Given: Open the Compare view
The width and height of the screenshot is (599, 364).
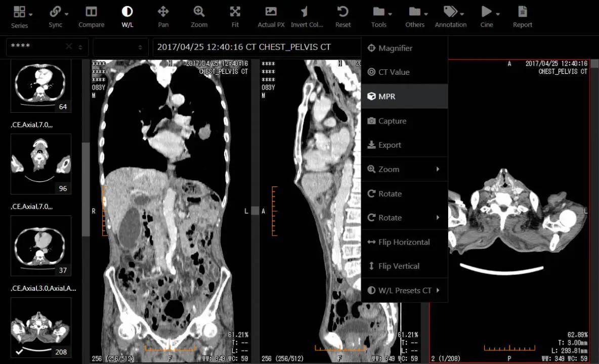Looking at the screenshot, I should click(x=91, y=16).
